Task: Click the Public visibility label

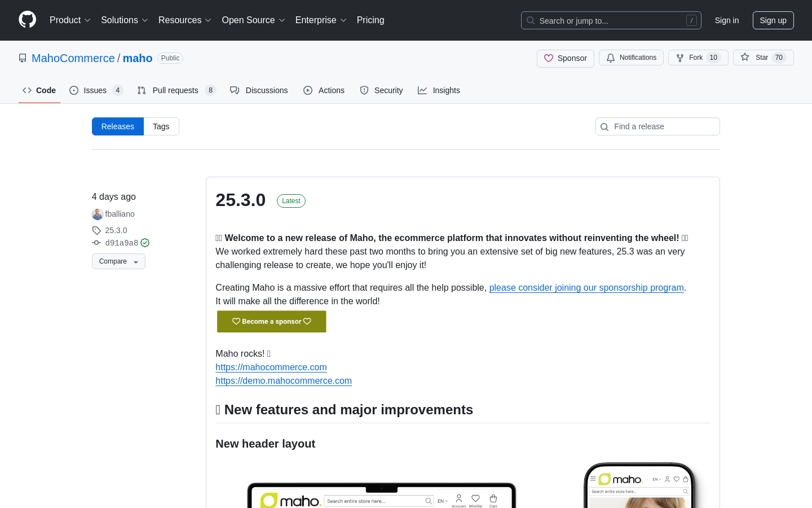Action: pos(170,58)
